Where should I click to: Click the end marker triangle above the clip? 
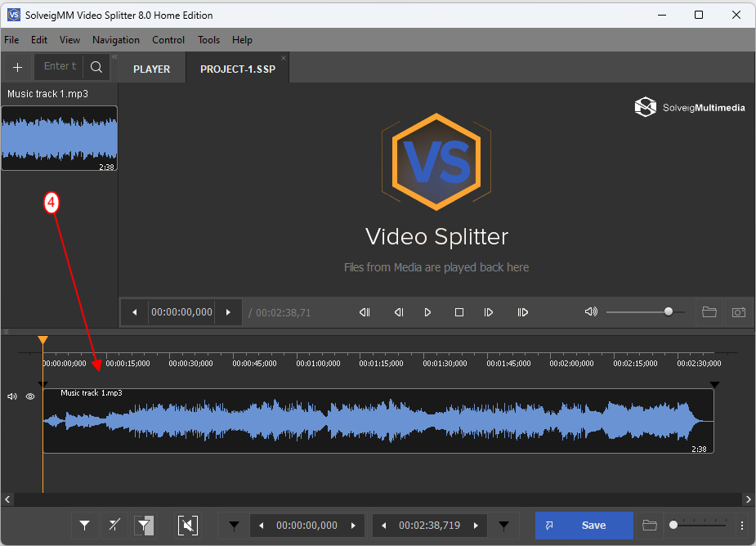[x=714, y=384]
